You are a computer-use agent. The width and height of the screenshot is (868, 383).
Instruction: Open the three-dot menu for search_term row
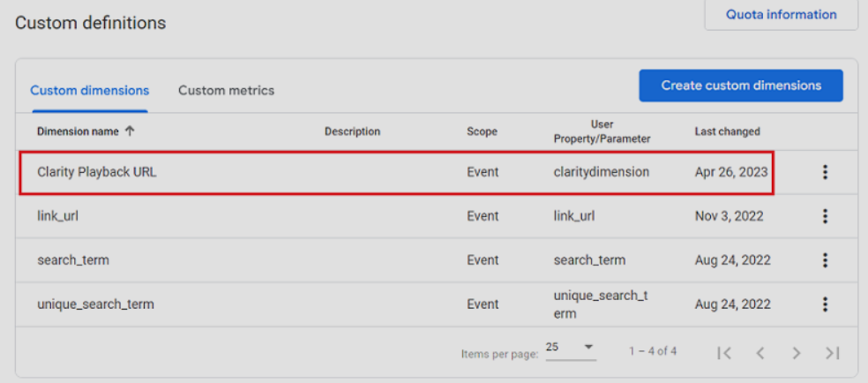coord(825,260)
